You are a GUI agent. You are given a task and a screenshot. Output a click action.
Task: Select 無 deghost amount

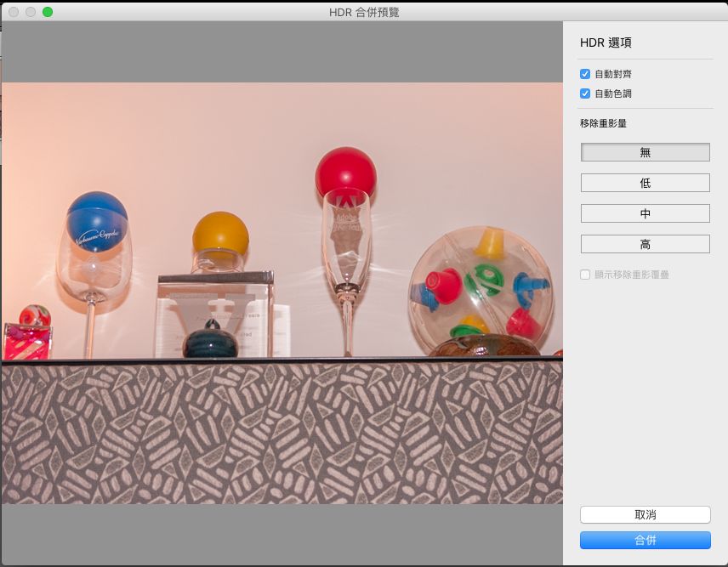coord(645,152)
